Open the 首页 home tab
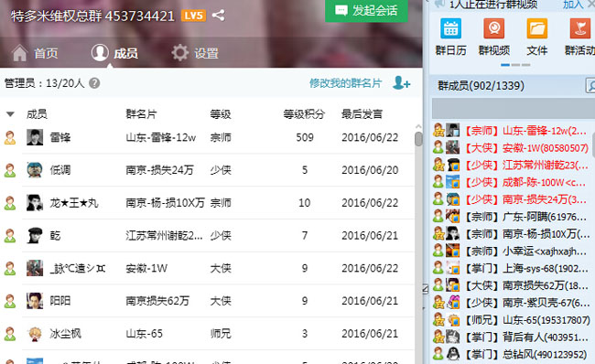This screenshot has height=364, width=595. tap(36, 53)
